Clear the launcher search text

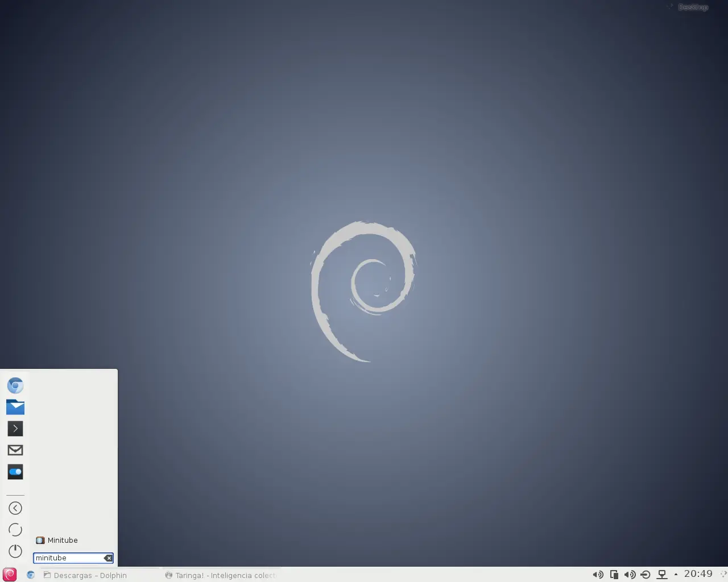pyautogui.click(x=109, y=558)
